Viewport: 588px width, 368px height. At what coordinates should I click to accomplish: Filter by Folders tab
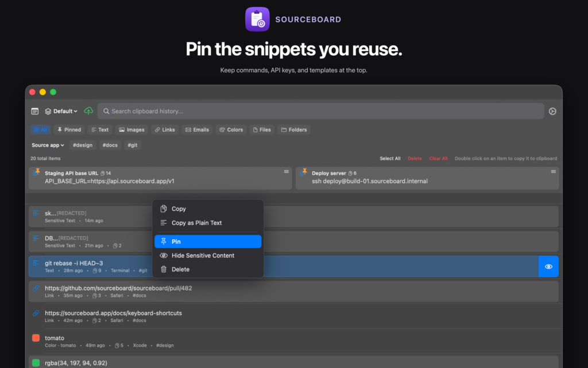pyautogui.click(x=294, y=129)
